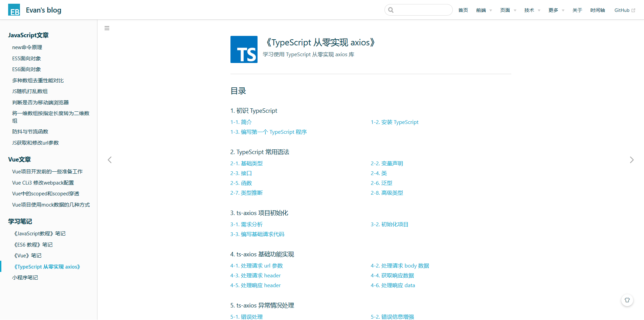
Task: Open sidebar article new命令原理
Action: pyautogui.click(x=27, y=47)
